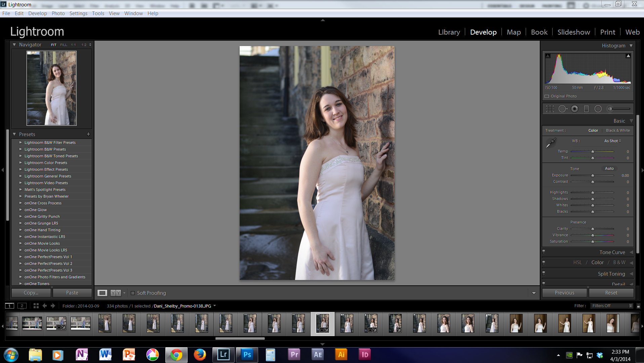Select the Spot Removal tool
This screenshot has height=363, width=644.
click(563, 109)
